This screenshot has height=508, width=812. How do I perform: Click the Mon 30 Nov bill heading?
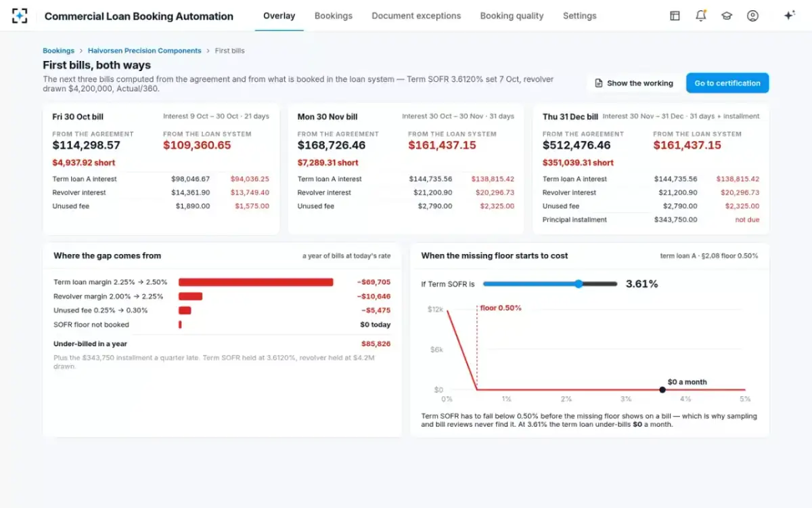[328, 117]
